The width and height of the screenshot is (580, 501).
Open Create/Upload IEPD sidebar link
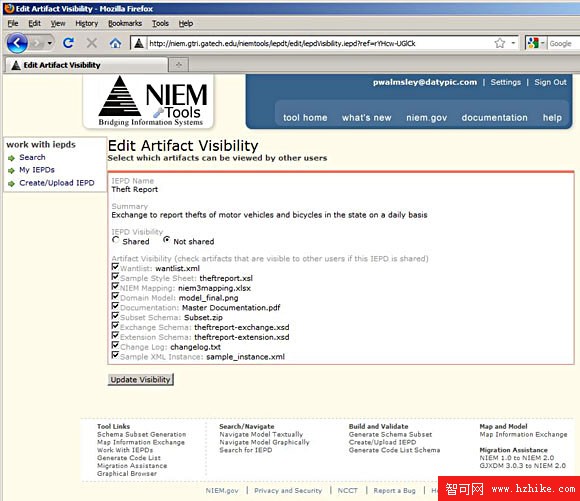[57, 183]
